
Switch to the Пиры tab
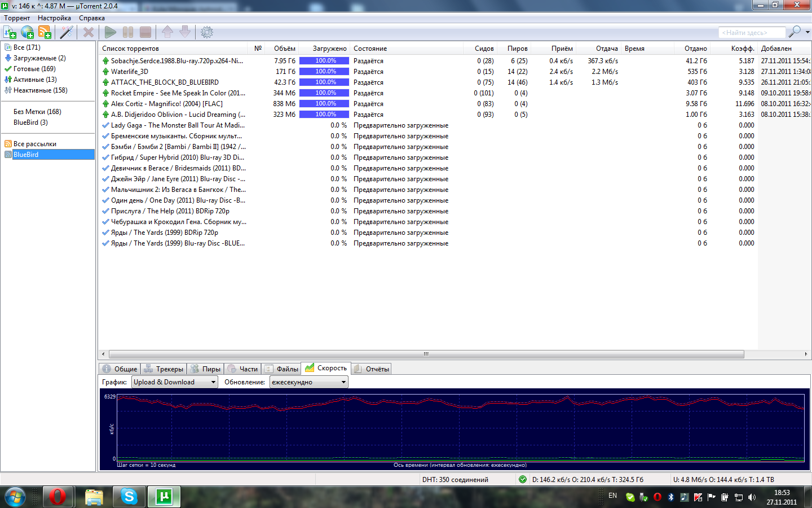(x=205, y=369)
